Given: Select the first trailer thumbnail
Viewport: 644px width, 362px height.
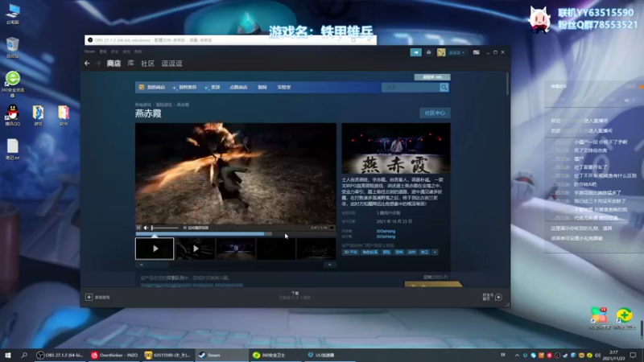Looking at the screenshot, I should click(155, 249).
